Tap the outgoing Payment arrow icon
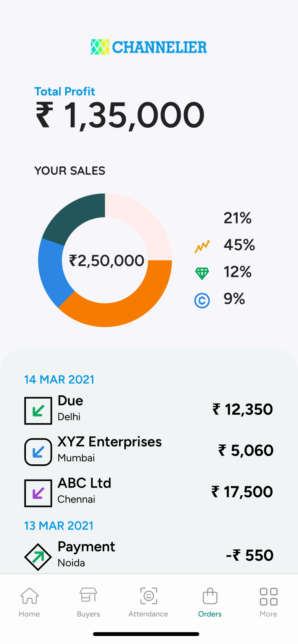The height and width of the screenshot is (644, 298). click(38, 557)
